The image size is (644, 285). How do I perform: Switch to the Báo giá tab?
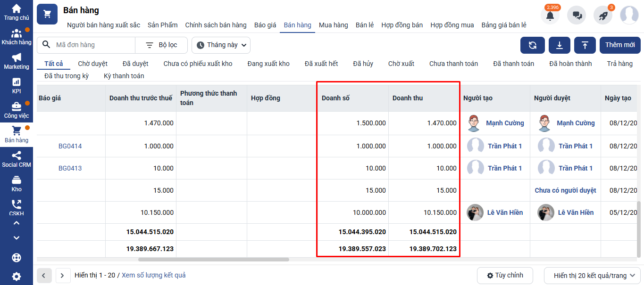(x=265, y=25)
